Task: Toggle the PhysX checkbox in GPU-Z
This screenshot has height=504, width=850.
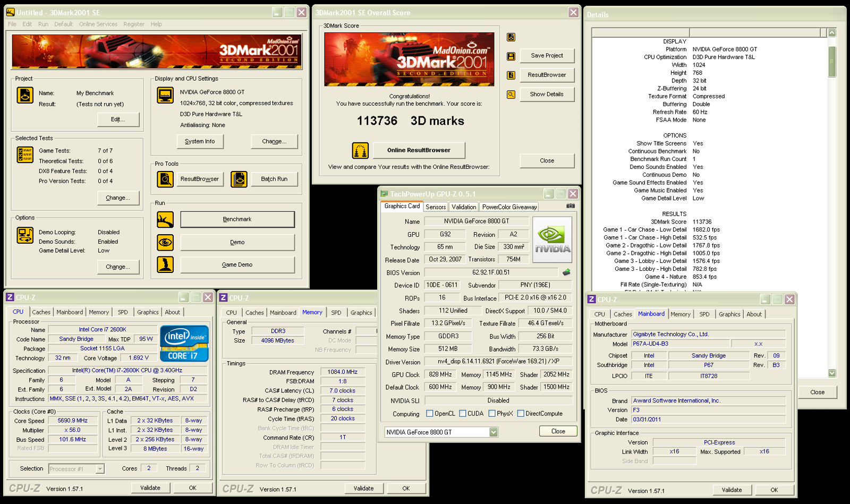Action: pos(492,414)
